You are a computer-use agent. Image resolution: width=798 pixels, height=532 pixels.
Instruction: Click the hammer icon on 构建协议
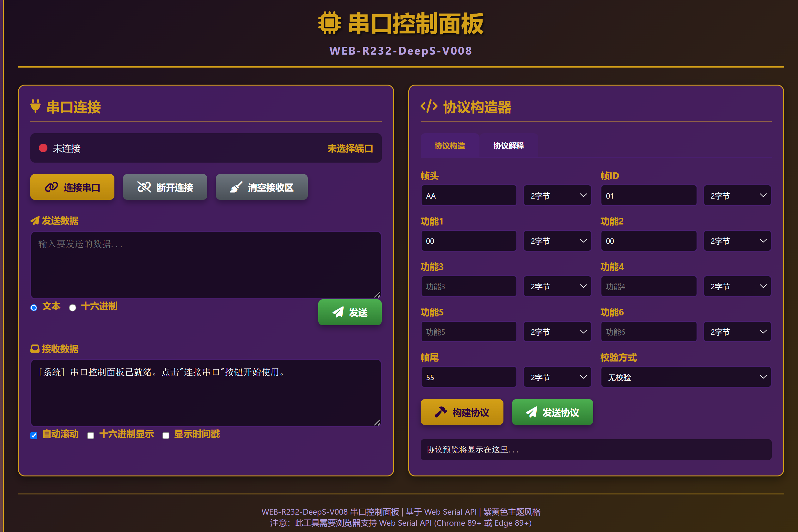[441, 412]
